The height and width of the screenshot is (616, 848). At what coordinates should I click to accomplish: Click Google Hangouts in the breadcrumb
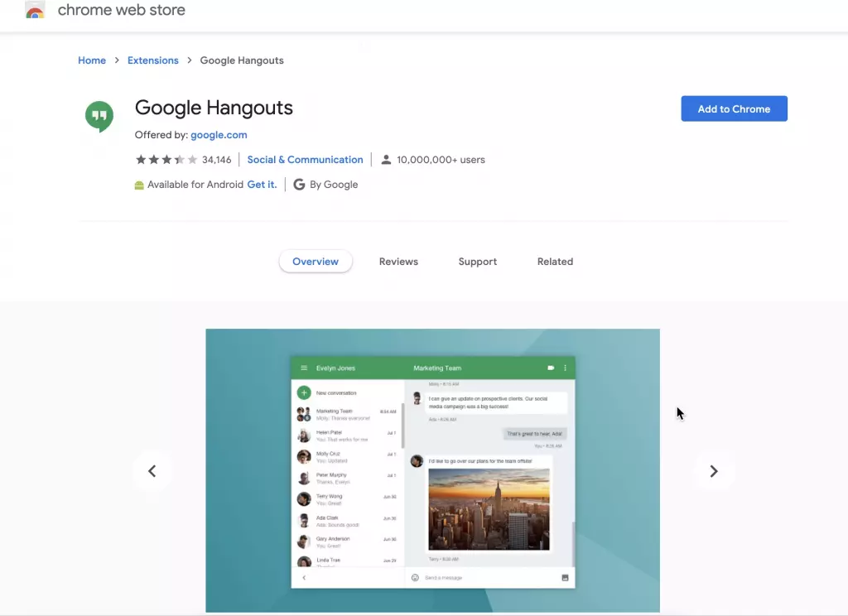(242, 60)
